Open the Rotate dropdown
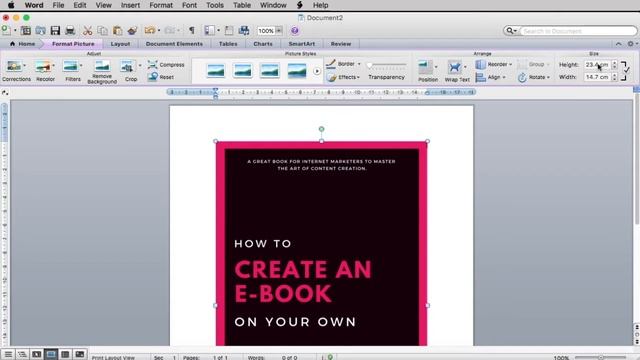 coord(534,77)
